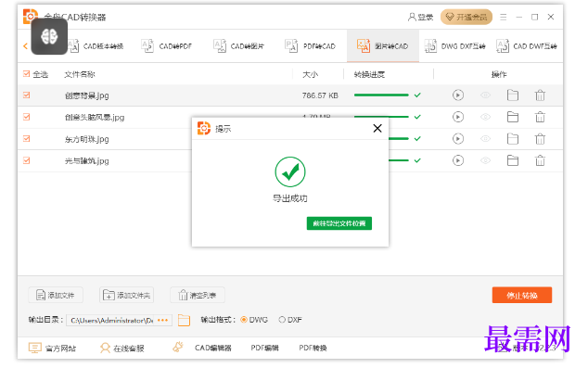
Task: Switch to CAD DWF互转 tab
Action: pyautogui.click(x=527, y=46)
